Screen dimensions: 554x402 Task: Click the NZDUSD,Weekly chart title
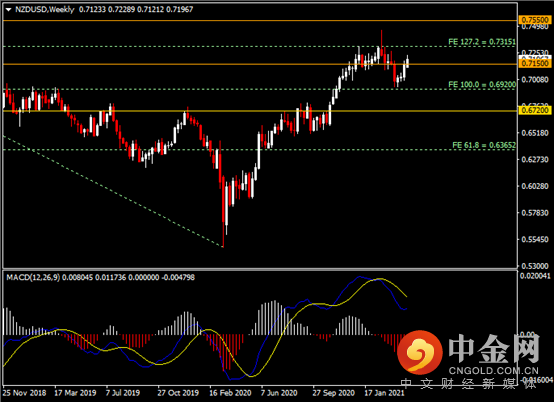pos(45,10)
